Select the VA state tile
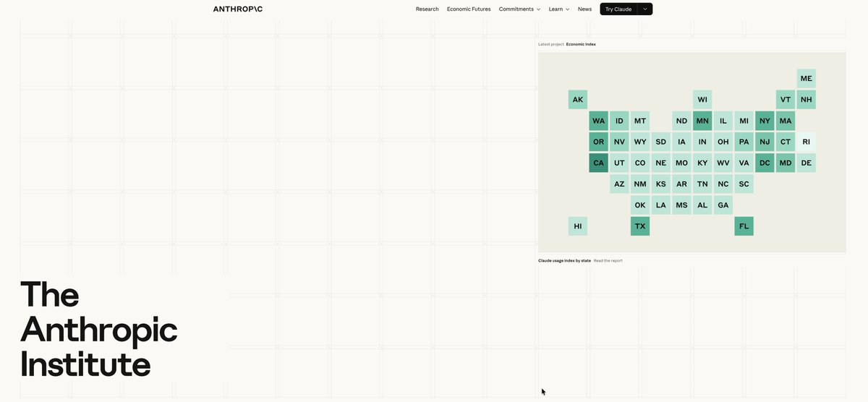This screenshot has width=868, height=402. tap(744, 163)
